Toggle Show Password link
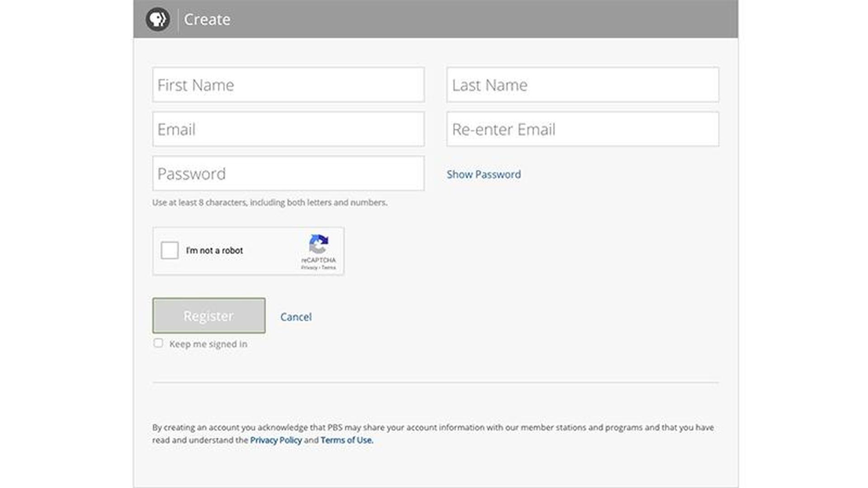Screen dimensions: 868x488 click(483, 174)
